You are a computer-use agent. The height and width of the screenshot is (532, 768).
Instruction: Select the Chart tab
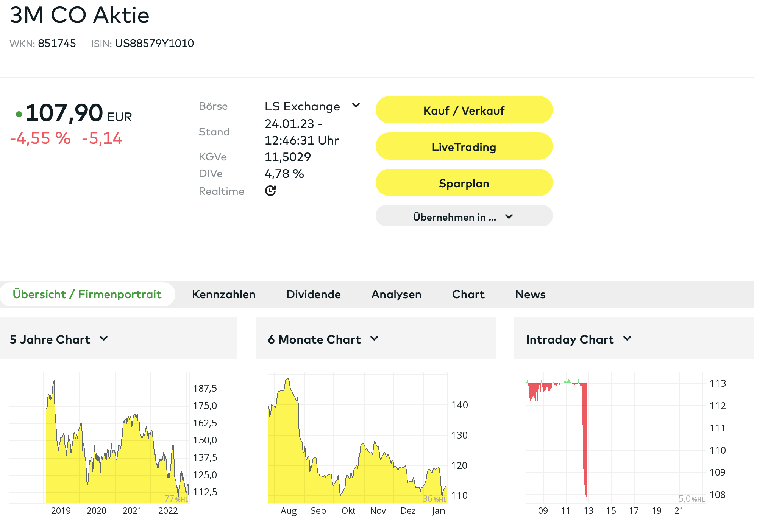point(468,294)
